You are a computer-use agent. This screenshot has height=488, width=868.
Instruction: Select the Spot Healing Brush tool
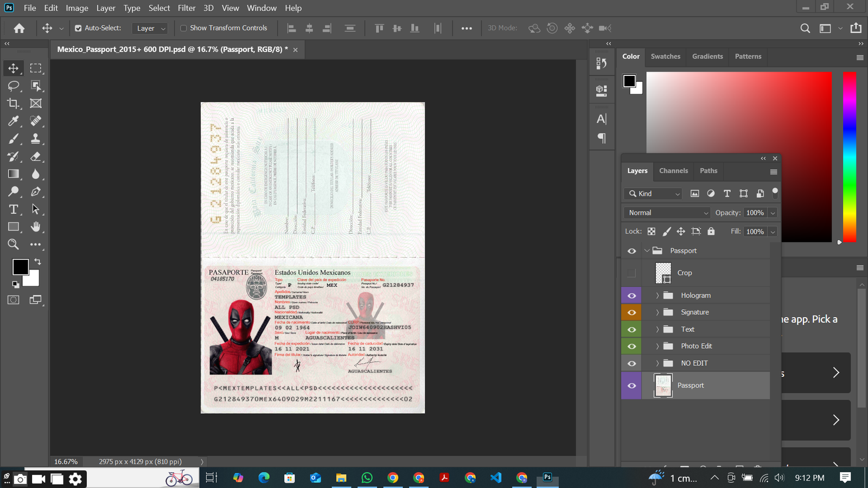pos(36,121)
